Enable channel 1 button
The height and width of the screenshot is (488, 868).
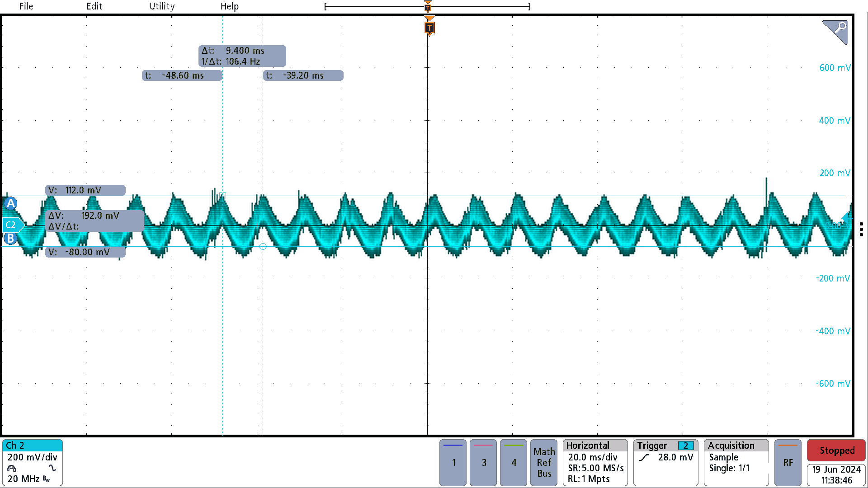click(453, 462)
